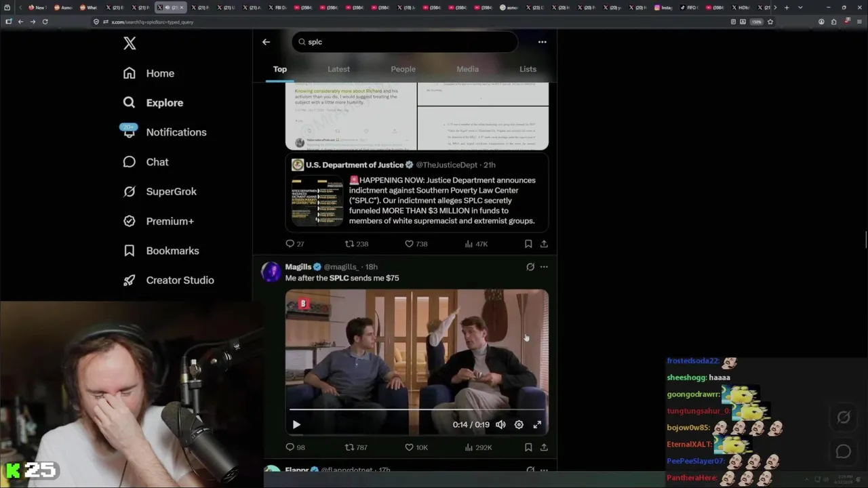
Task: Open @TheJusticeDept handle link
Action: pyautogui.click(x=446, y=165)
